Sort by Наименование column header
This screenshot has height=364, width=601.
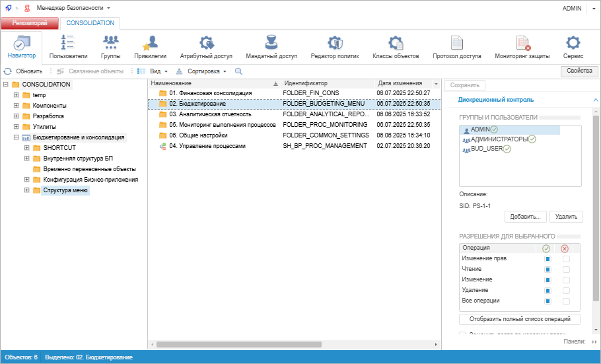tap(214, 83)
